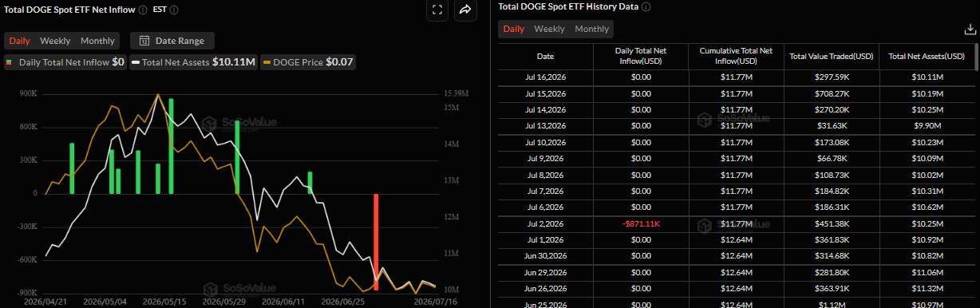Open the Date Range picker

pos(172,41)
